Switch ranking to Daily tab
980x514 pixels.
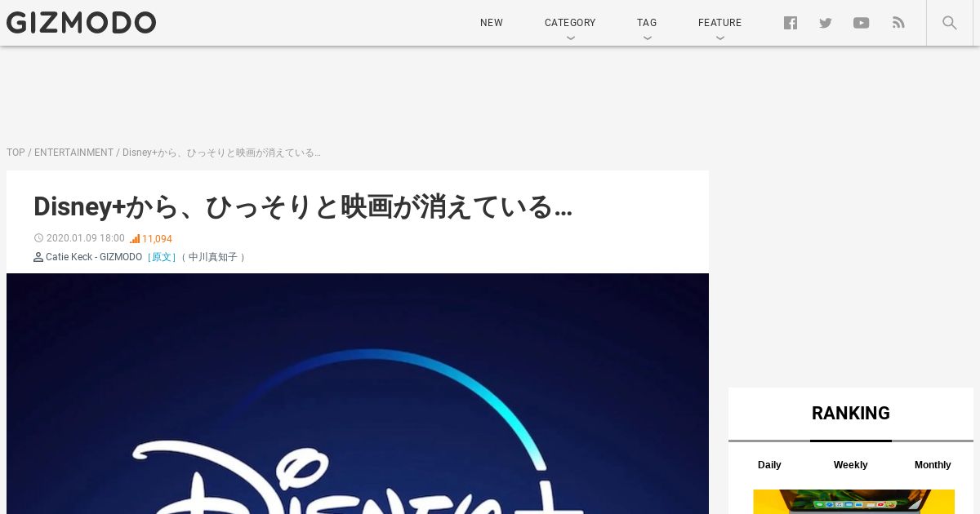pyautogui.click(x=769, y=465)
